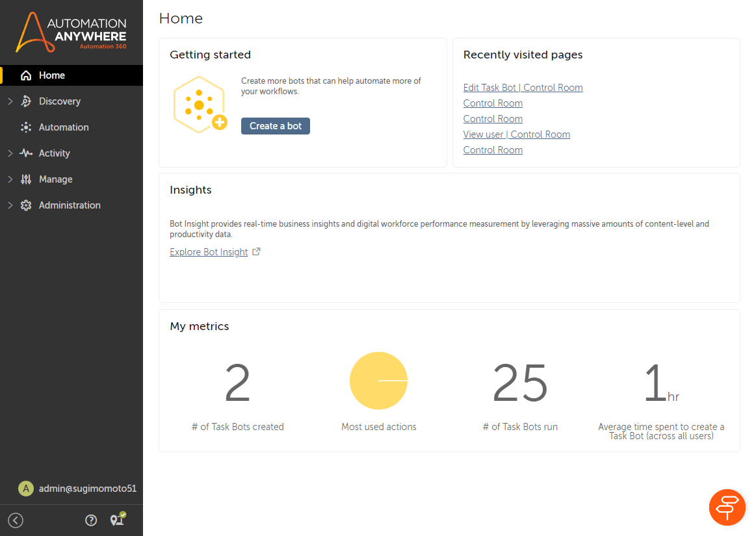Image resolution: width=756 pixels, height=536 pixels.
Task: Click the '# of Task Bots run' label
Action: tap(520, 427)
